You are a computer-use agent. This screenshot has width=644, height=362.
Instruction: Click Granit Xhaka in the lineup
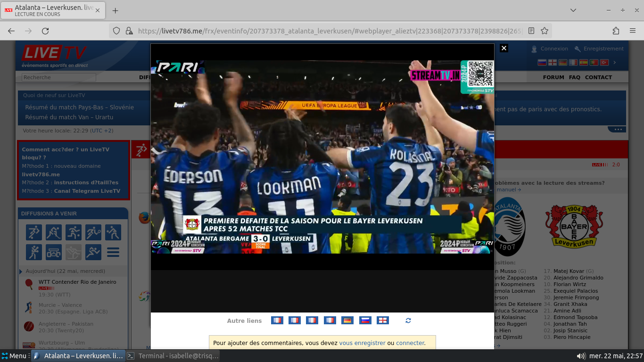[570, 304]
